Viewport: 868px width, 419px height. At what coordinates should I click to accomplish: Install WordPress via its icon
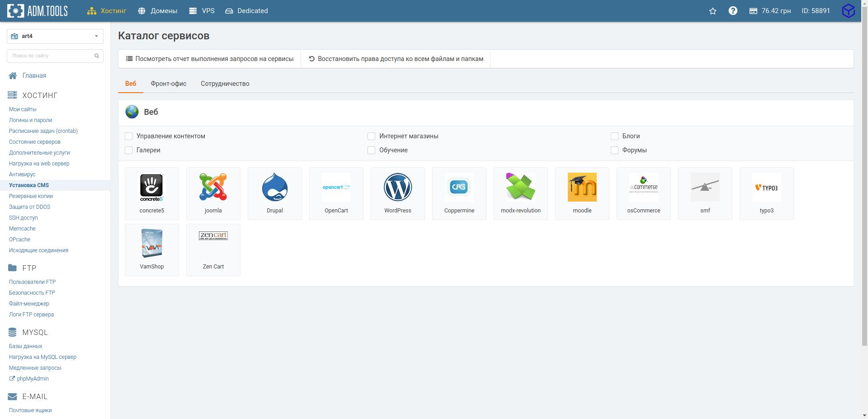tap(398, 187)
